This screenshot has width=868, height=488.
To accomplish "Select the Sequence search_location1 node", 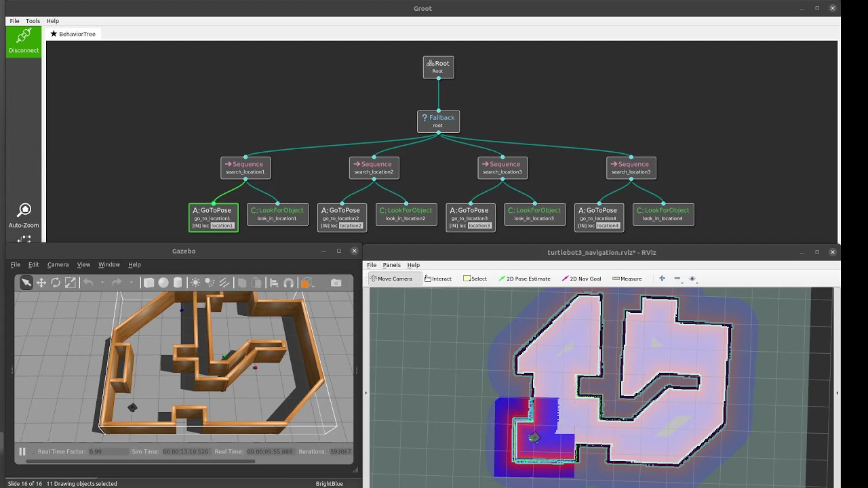I will click(245, 168).
